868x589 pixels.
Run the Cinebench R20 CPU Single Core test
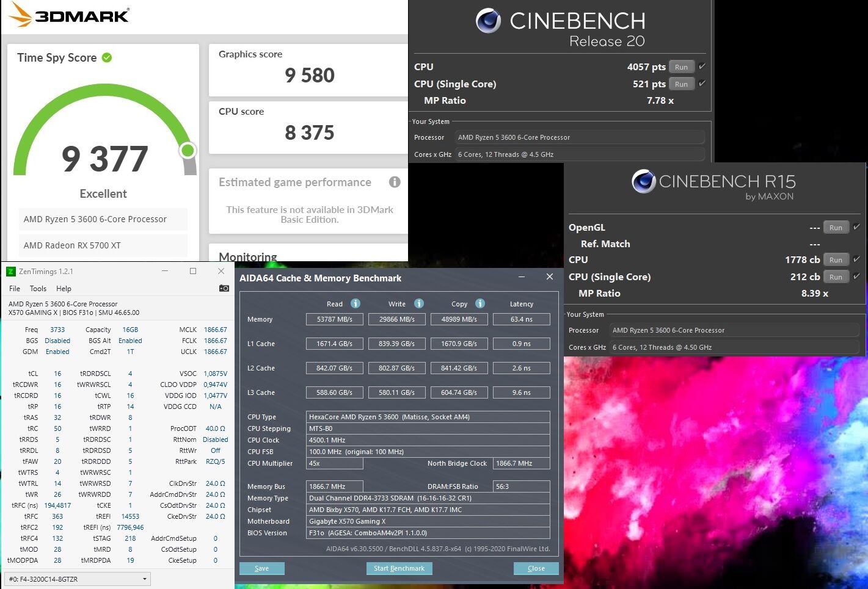(682, 84)
